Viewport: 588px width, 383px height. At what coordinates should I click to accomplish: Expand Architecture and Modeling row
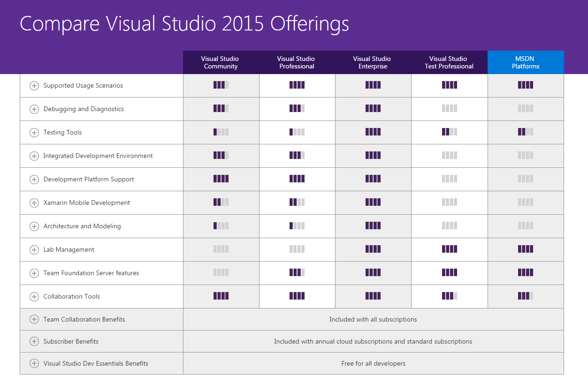coord(34,226)
